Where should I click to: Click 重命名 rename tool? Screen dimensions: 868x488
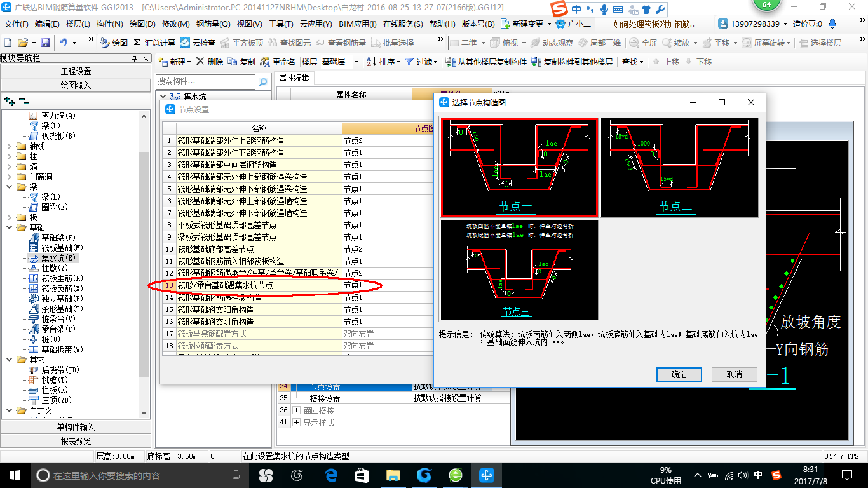point(278,62)
